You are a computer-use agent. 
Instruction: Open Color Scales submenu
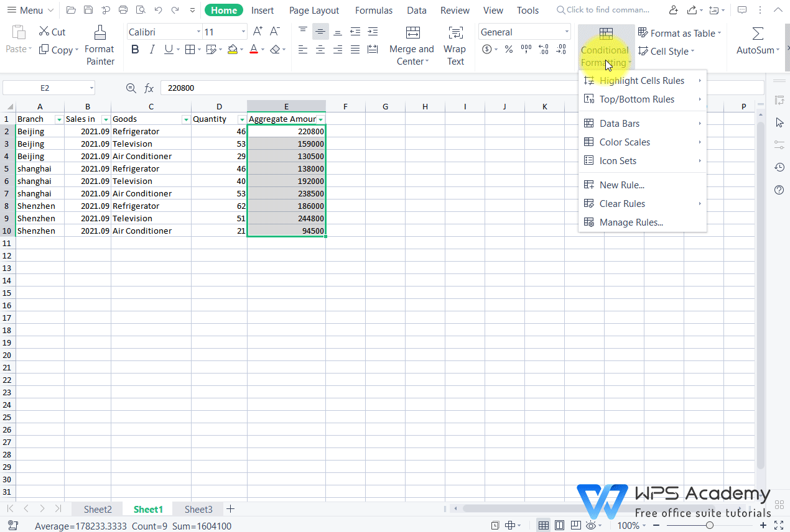(x=643, y=142)
